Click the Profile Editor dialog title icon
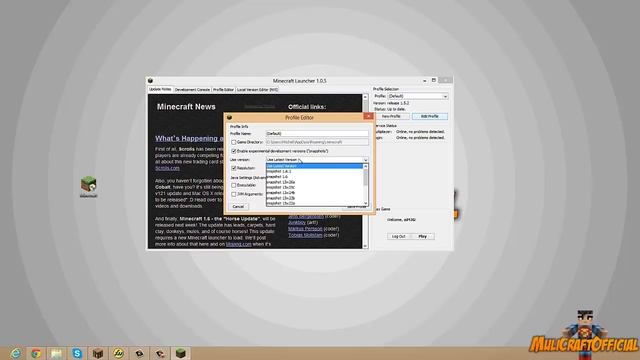 point(229,118)
